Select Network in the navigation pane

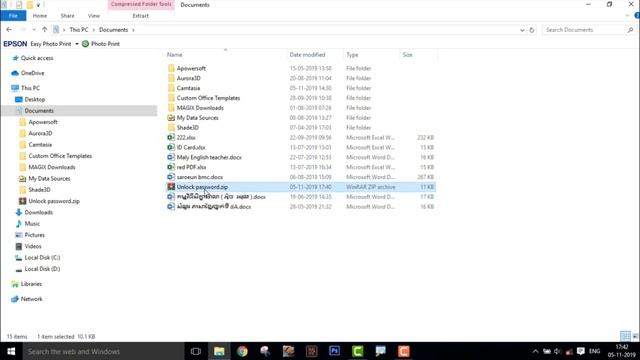(x=27, y=299)
